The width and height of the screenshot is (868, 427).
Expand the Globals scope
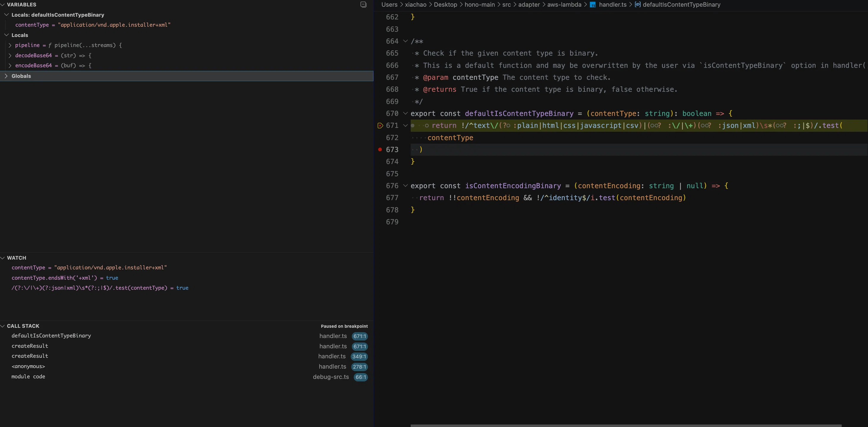[x=7, y=76]
